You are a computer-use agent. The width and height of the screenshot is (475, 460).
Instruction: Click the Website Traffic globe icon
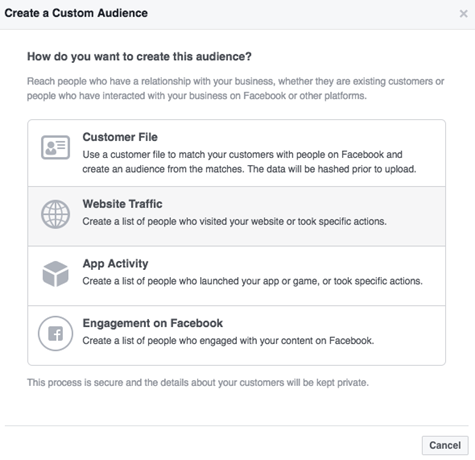point(55,214)
